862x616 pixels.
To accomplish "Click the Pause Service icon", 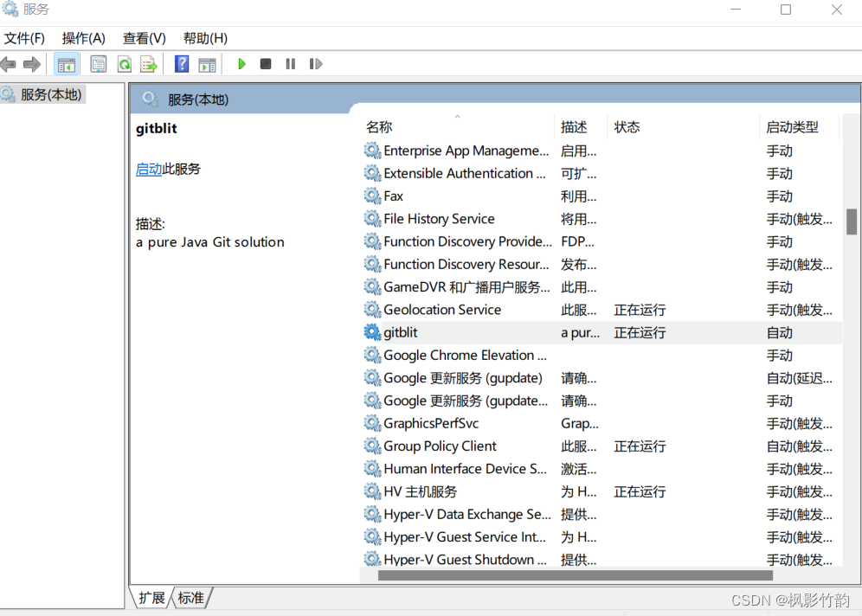I will pyautogui.click(x=290, y=63).
